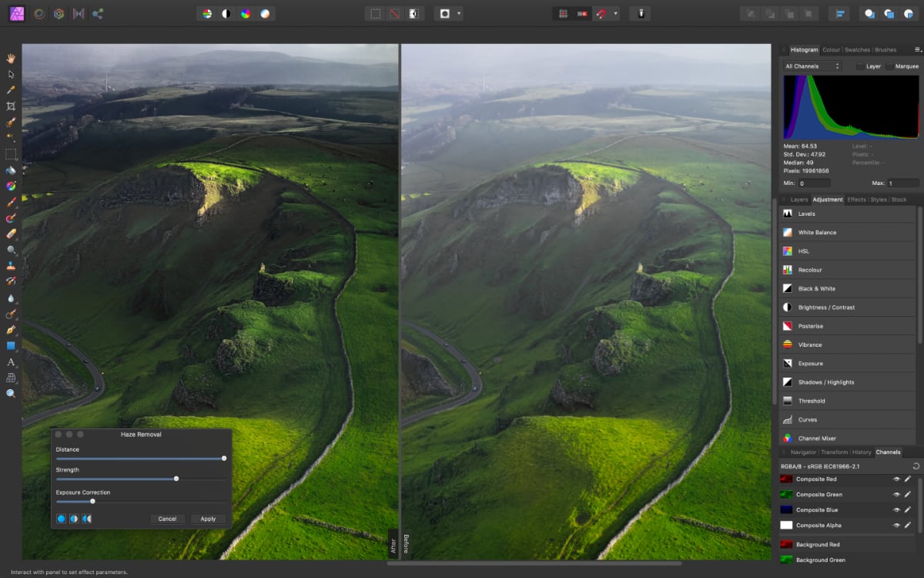Apply the Haze Removal filter
The height and width of the screenshot is (578, 924).
[x=208, y=519]
